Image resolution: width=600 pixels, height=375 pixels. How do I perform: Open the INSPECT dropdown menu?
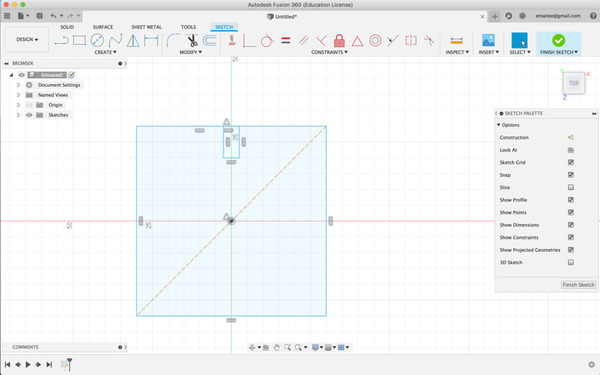[457, 52]
